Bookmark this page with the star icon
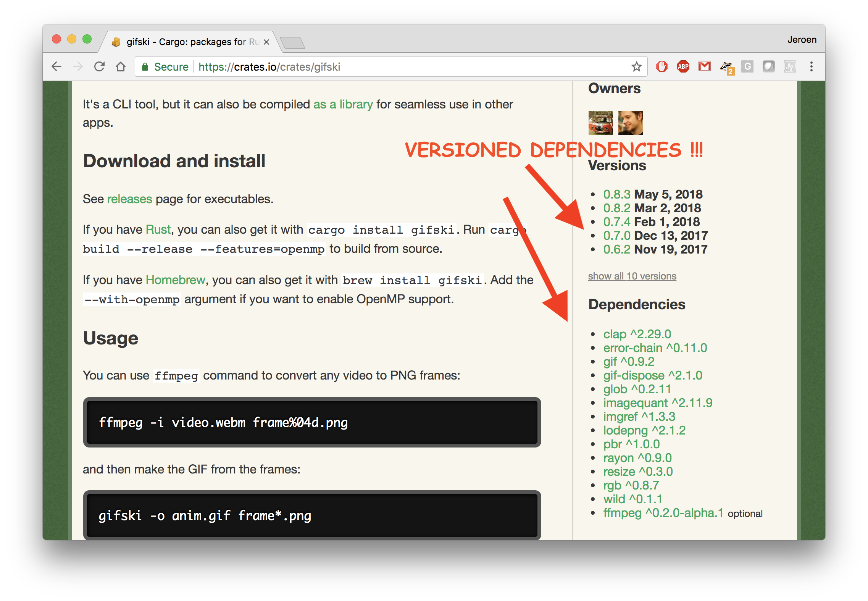The width and height of the screenshot is (868, 601). tap(636, 67)
